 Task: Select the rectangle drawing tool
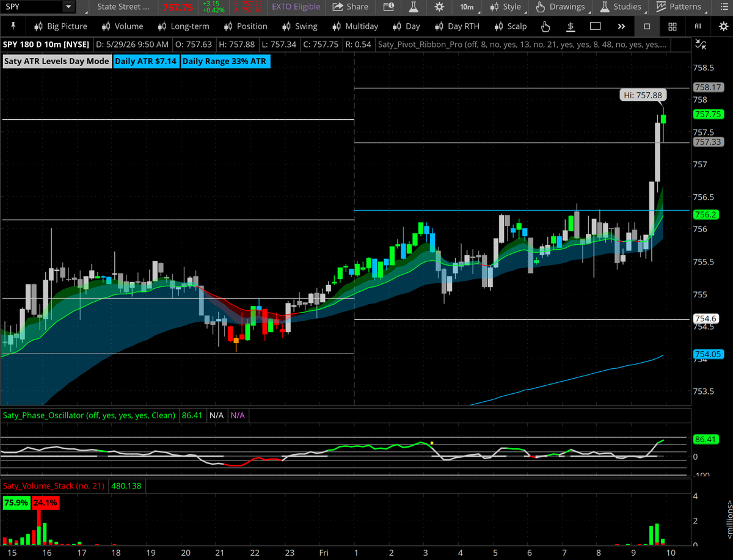coord(595,26)
